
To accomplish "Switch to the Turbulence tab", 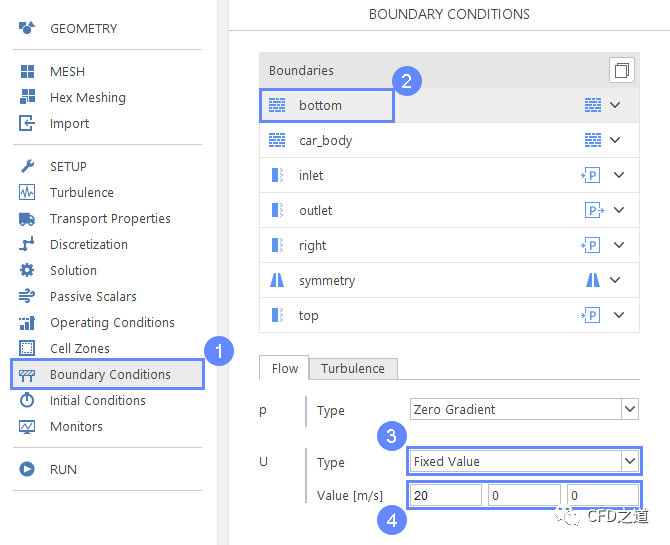I will click(x=353, y=368).
